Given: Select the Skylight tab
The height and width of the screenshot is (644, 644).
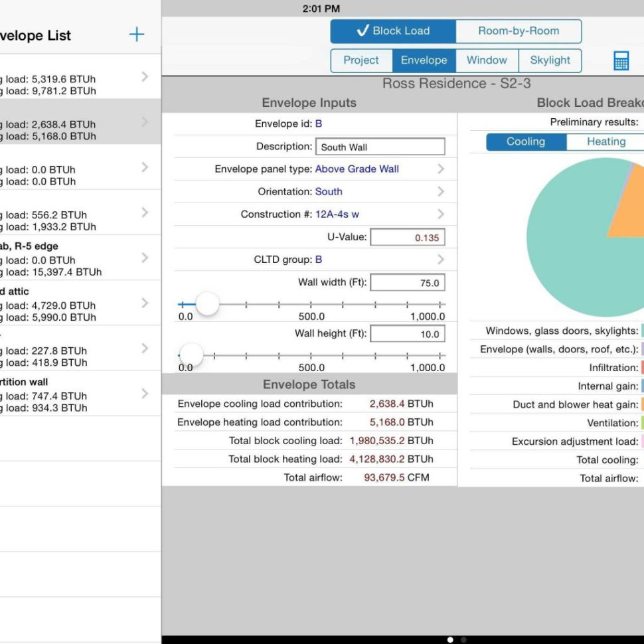Looking at the screenshot, I should [x=550, y=60].
